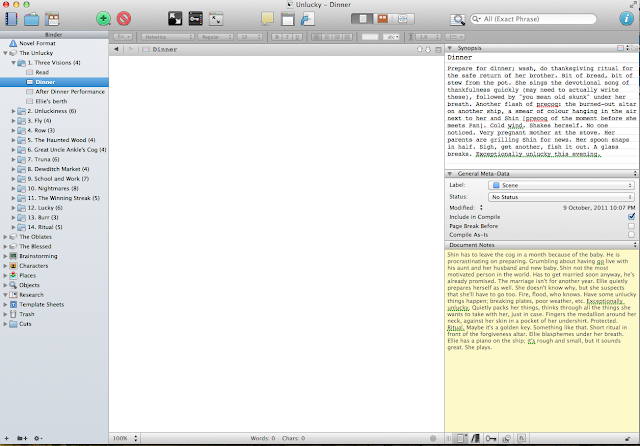
Task: Select Ellie's berth in binder
Action: click(51, 101)
